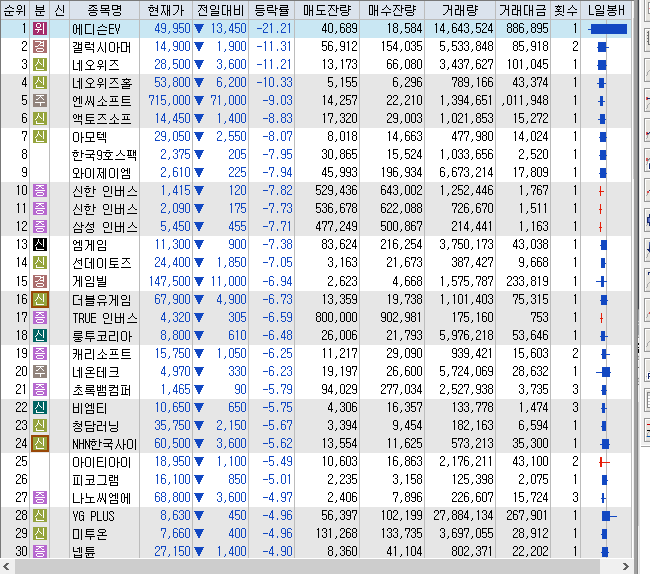The width and height of the screenshot is (650, 574).
Task: Sort by the 종목명 column header
Action: (x=105, y=10)
